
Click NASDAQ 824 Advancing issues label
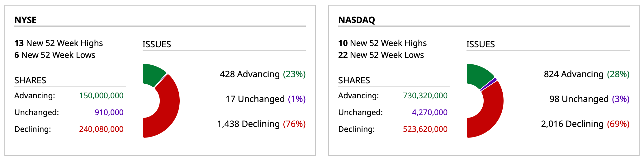click(586, 74)
